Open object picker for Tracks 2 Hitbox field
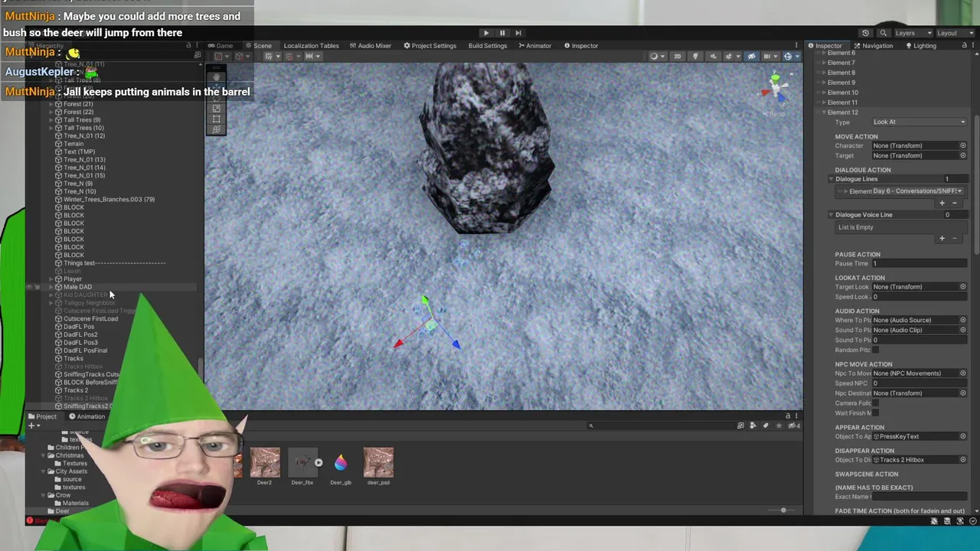The image size is (980, 551). click(x=963, y=460)
